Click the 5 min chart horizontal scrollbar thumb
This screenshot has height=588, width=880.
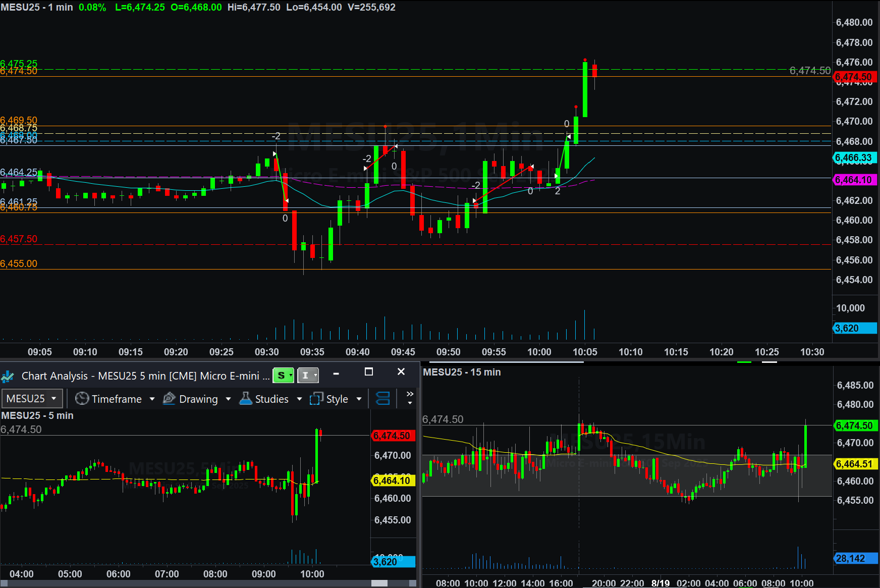pyautogui.click(x=379, y=583)
